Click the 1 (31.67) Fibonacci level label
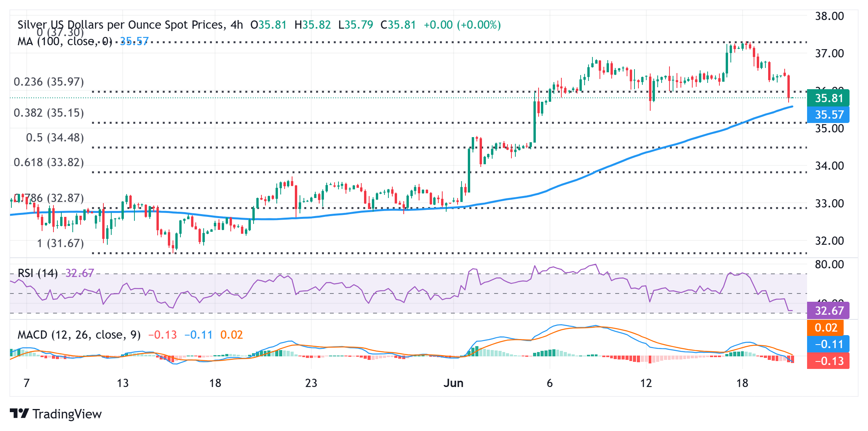Image resolution: width=868 pixels, height=431 pixels. coord(61,243)
